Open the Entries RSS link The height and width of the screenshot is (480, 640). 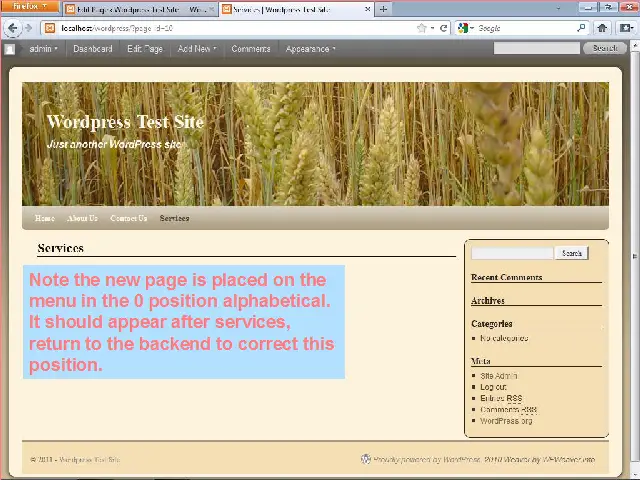501,398
